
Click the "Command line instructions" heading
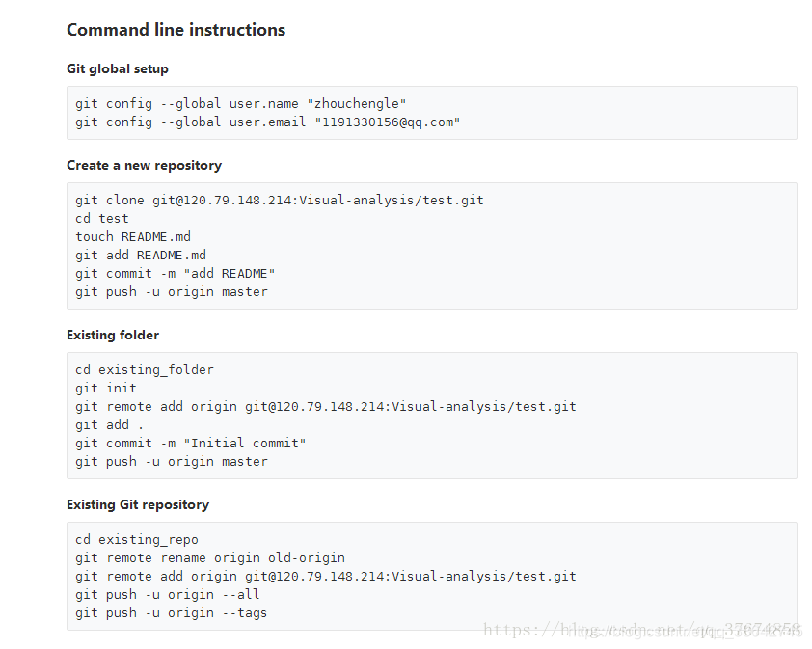[x=176, y=30]
